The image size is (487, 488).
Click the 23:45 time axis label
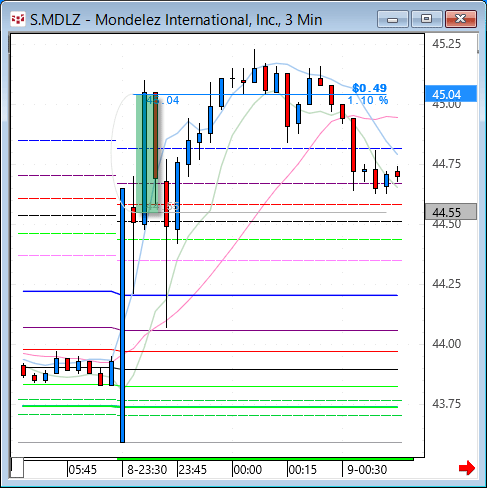(193, 470)
